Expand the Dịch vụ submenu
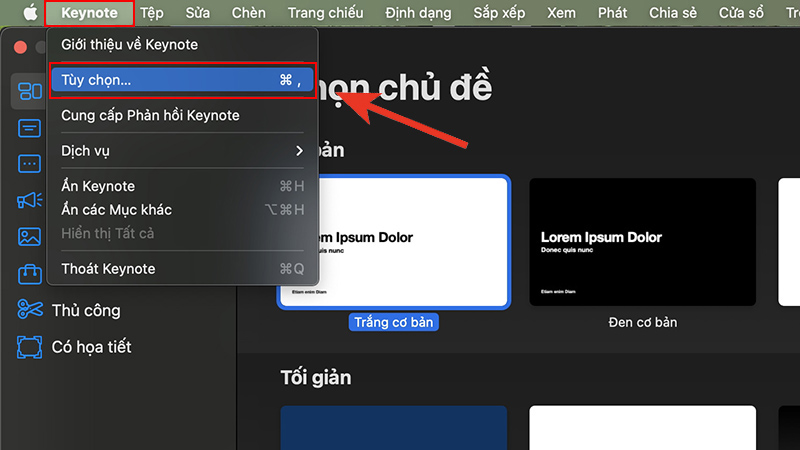 tap(182, 151)
